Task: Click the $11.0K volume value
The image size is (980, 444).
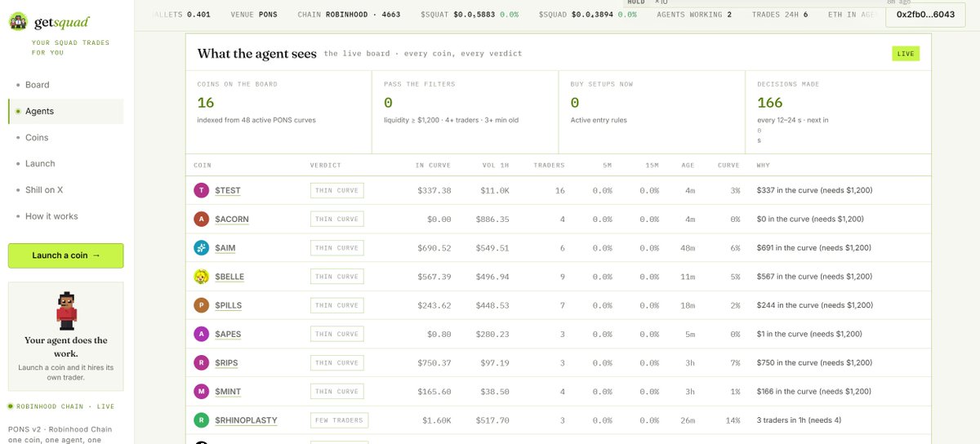Action: pyautogui.click(x=494, y=190)
